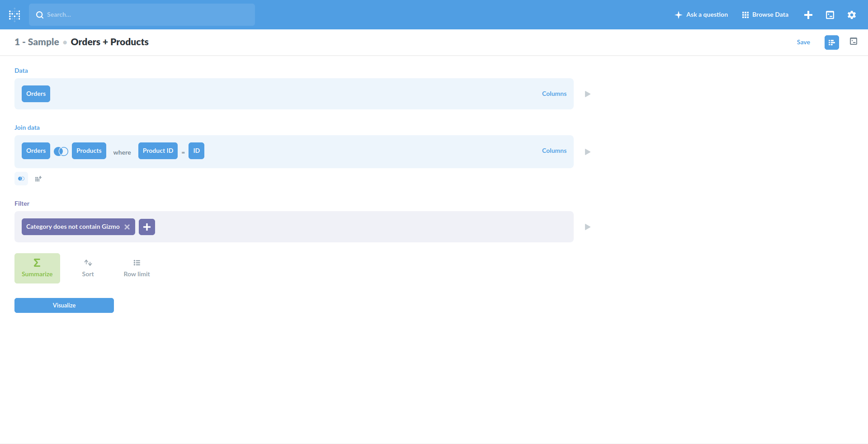Click the Filter section label
This screenshot has width=868, height=444.
pos(22,203)
